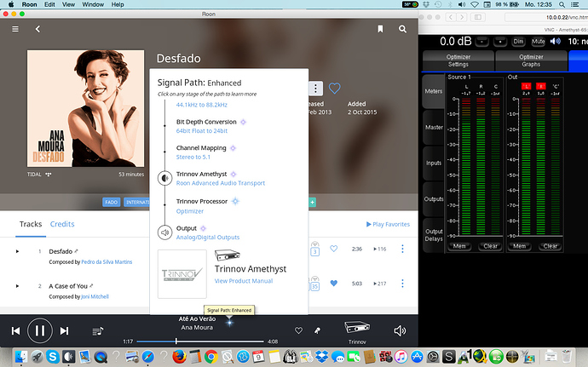588x367 pixels.
Task: Select the Tracks tab
Action: [x=31, y=224]
